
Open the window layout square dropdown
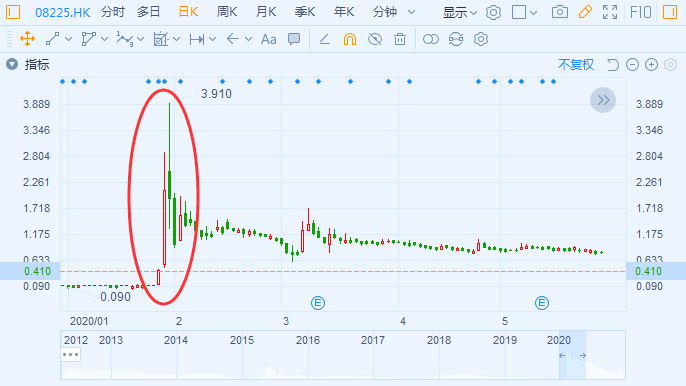[524, 12]
